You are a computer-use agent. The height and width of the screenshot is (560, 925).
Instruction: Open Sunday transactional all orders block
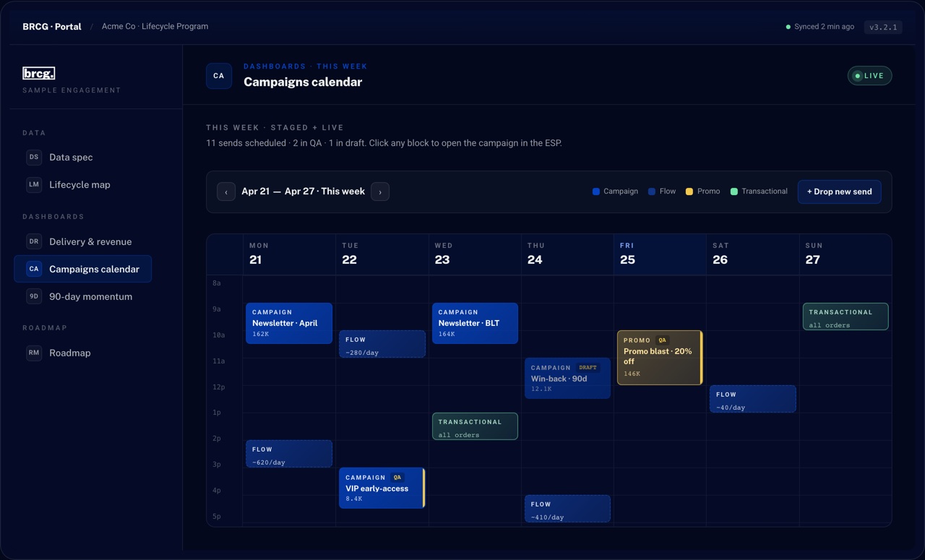tap(846, 316)
